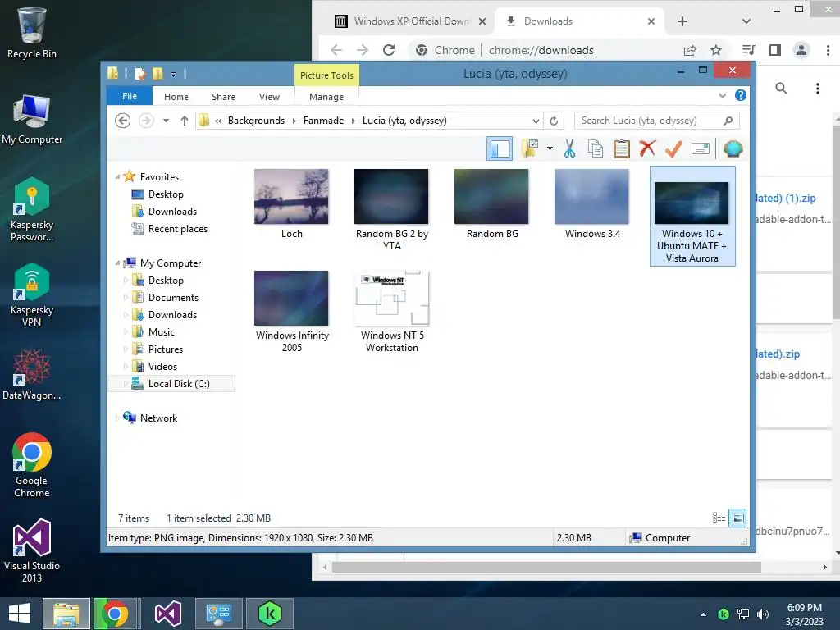This screenshot has height=630, width=840.
Task: Click the New folder quick access icon
Action: coord(157,73)
